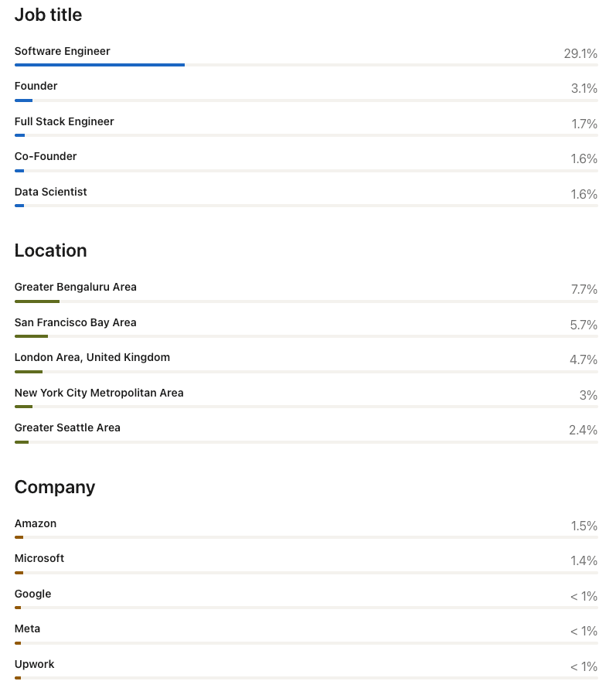The width and height of the screenshot is (616, 688).
Task: Click the Google company label
Action: tap(33, 594)
